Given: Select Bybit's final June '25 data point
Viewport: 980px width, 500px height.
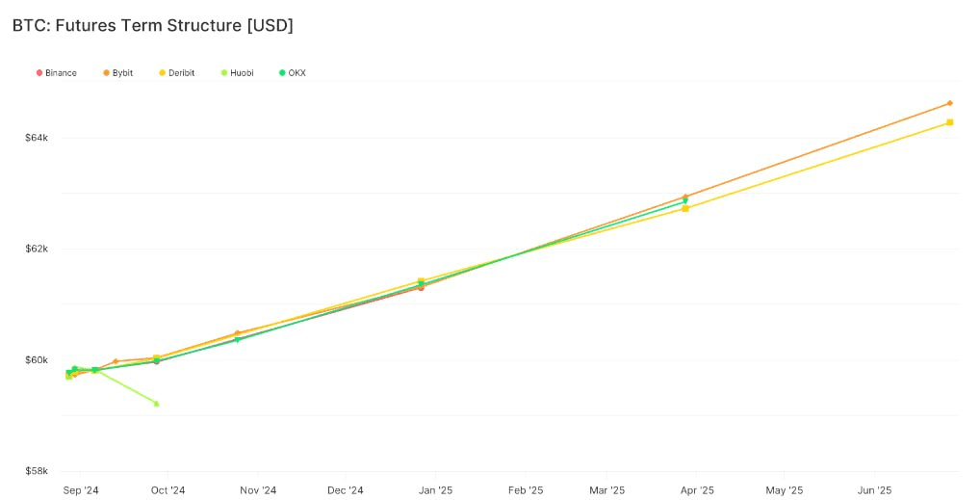Looking at the screenshot, I should click(x=950, y=103).
